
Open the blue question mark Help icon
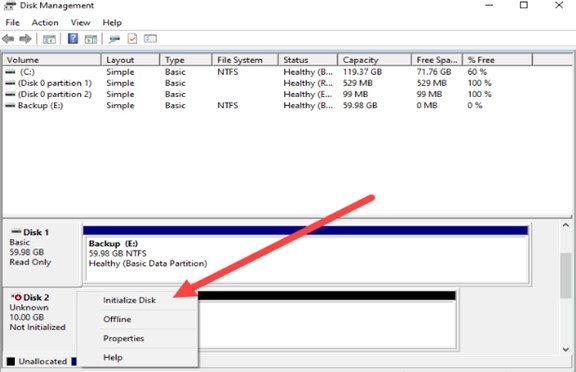click(x=73, y=39)
